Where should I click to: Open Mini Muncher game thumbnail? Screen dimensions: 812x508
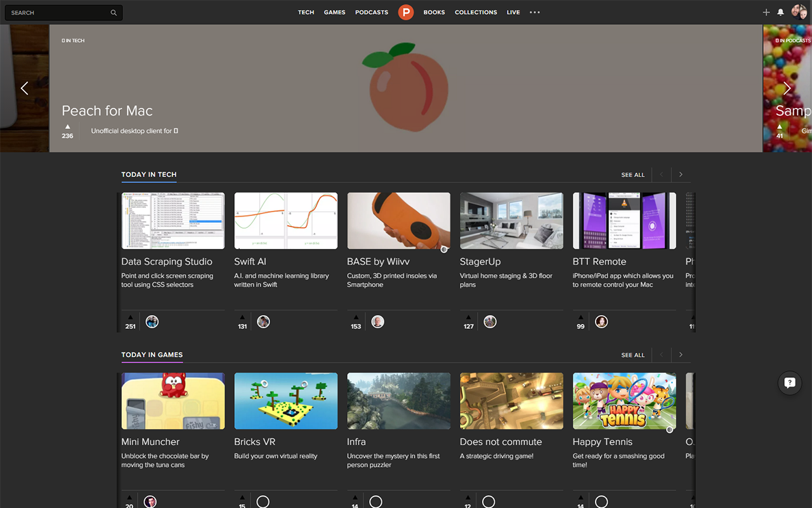pyautogui.click(x=173, y=401)
